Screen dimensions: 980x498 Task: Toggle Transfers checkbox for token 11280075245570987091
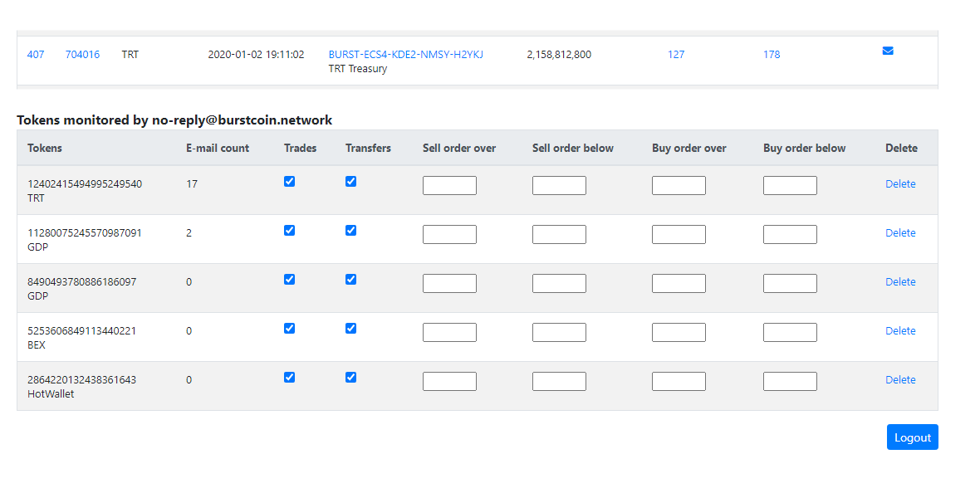[x=350, y=230]
